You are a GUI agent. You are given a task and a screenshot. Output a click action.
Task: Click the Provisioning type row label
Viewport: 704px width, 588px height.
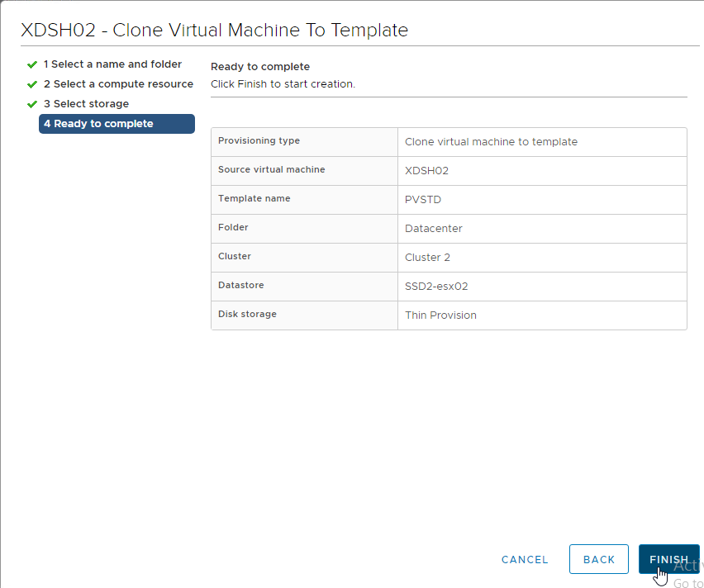[259, 140]
